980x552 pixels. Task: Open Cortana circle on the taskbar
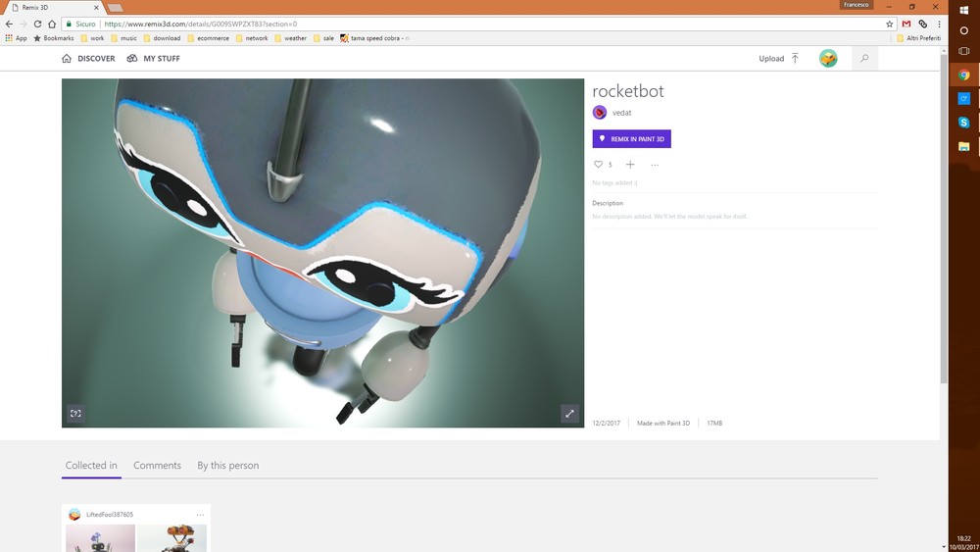963,30
